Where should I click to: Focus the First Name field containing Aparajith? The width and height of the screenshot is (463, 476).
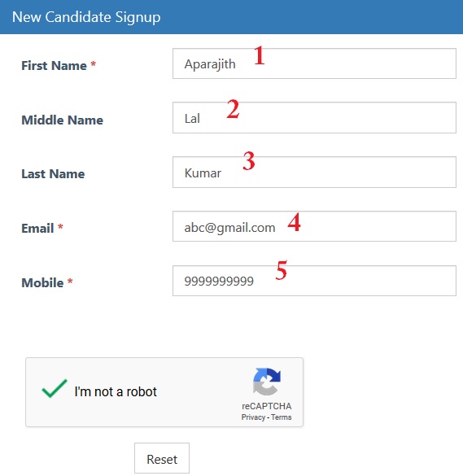point(314,63)
